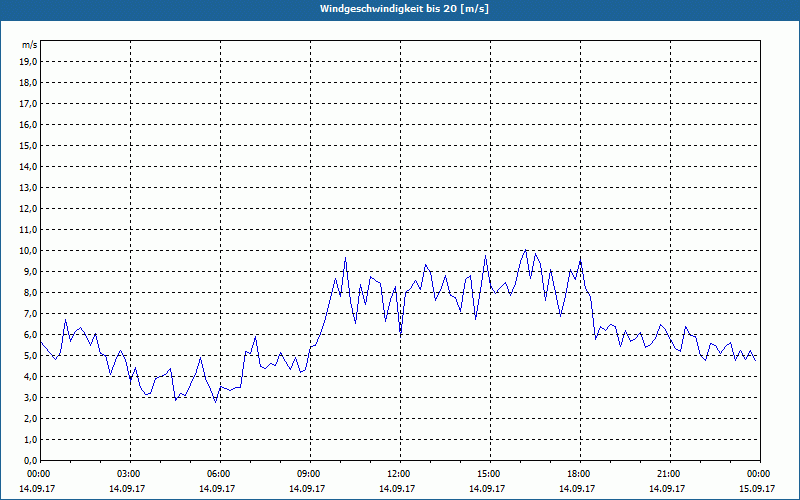
Task: Click the 14.09.17 date under 03:00
Action: click(x=127, y=488)
